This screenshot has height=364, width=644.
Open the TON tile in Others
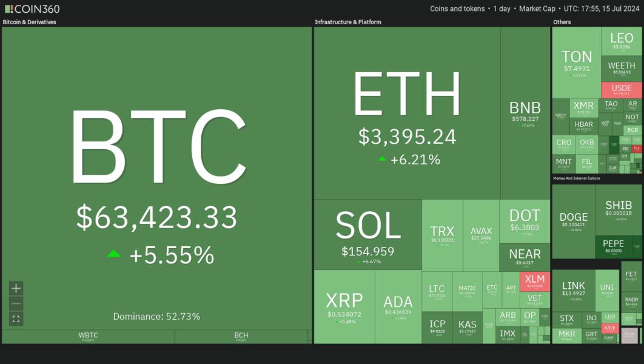point(576,62)
